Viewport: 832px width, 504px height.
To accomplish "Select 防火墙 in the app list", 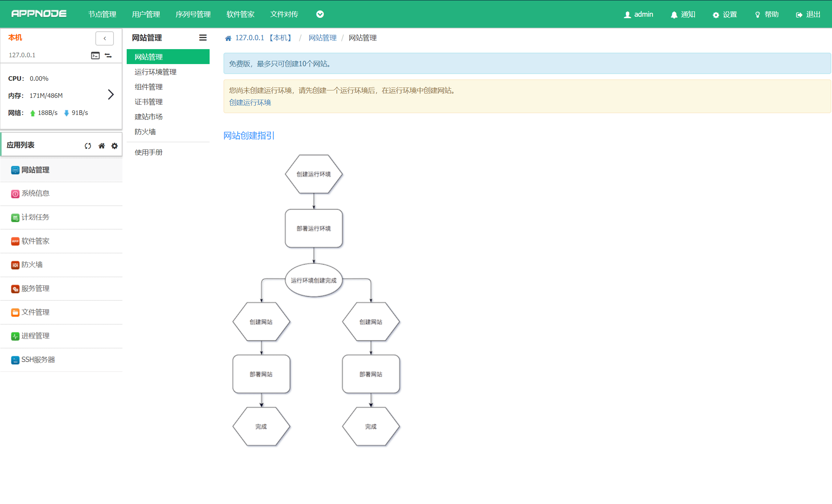I will click(62, 265).
